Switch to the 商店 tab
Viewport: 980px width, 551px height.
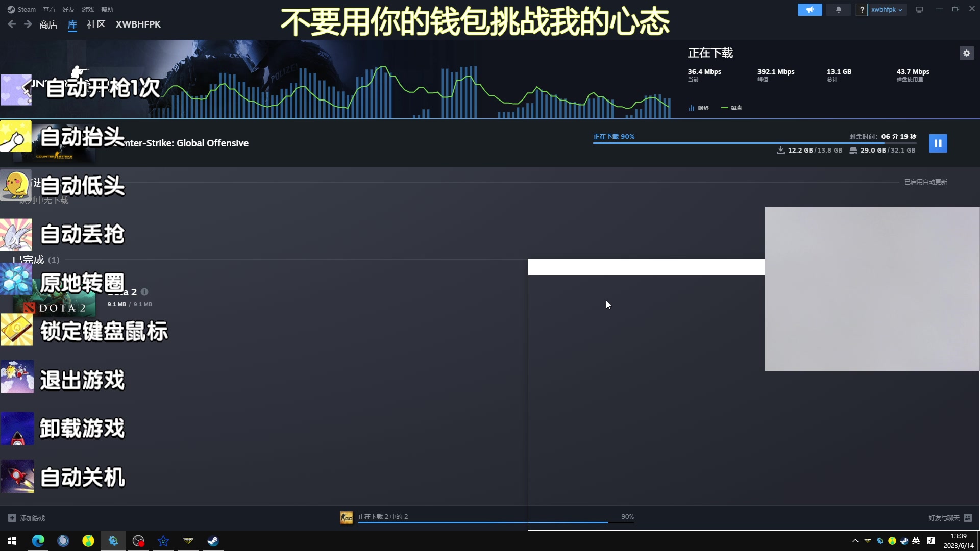48,24
